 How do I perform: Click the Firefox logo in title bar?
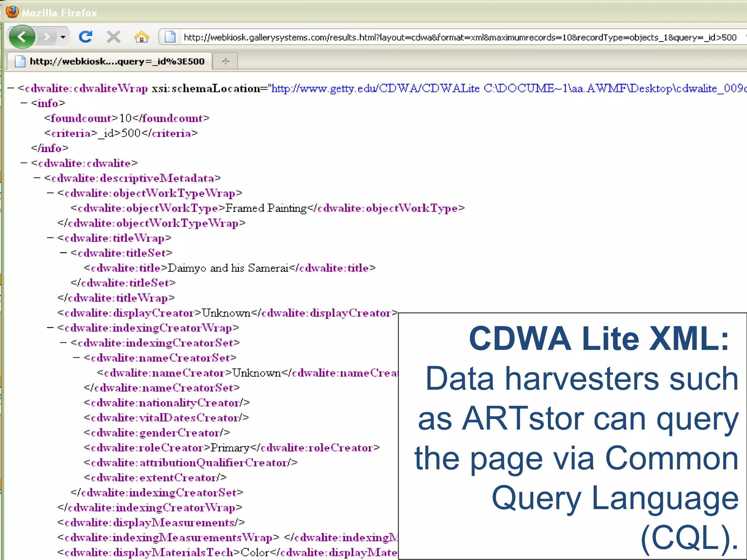[x=12, y=12]
